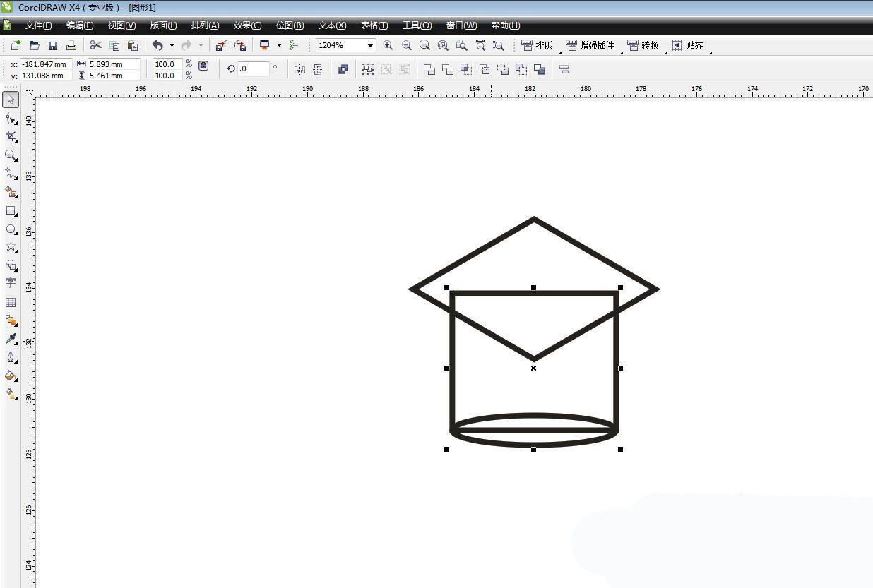Pick the Eyedropper tool
Image resolution: width=873 pixels, height=588 pixels.
point(11,340)
